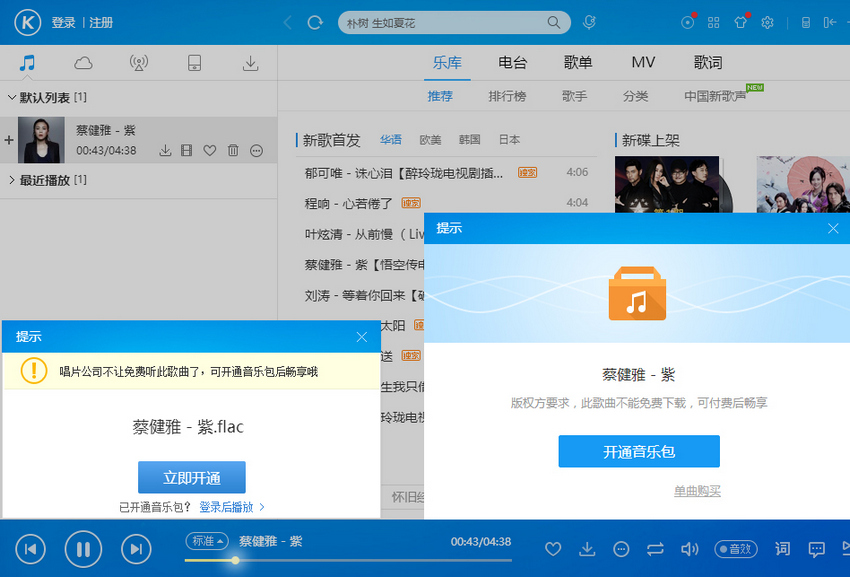Click the voice search microphone icon

point(590,21)
